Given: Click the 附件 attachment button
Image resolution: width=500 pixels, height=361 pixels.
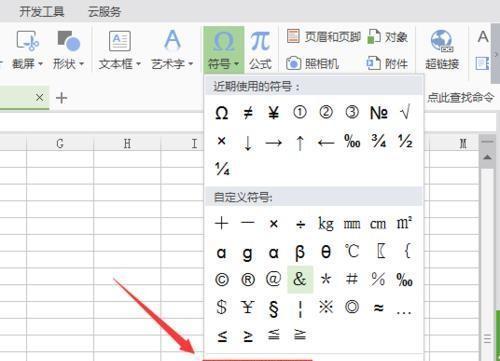Looking at the screenshot, I should tap(387, 63).
